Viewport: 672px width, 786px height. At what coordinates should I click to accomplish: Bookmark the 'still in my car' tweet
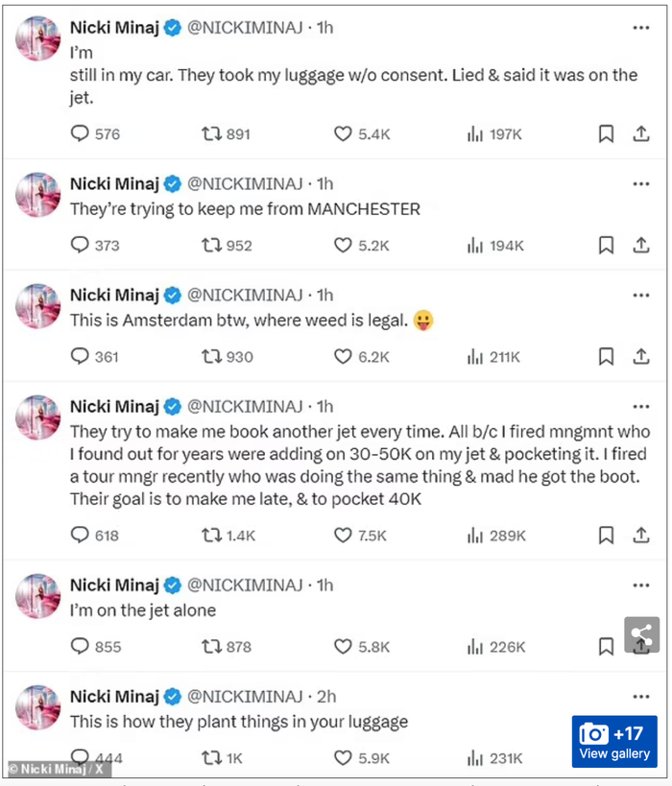click(606, 134)
